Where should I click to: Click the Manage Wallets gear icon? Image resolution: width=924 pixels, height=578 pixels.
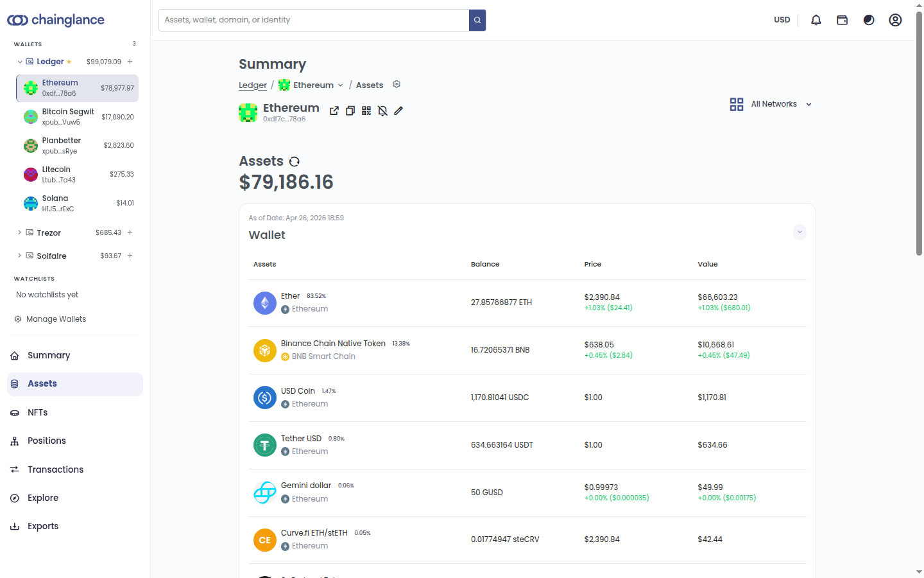pos(18,319)
